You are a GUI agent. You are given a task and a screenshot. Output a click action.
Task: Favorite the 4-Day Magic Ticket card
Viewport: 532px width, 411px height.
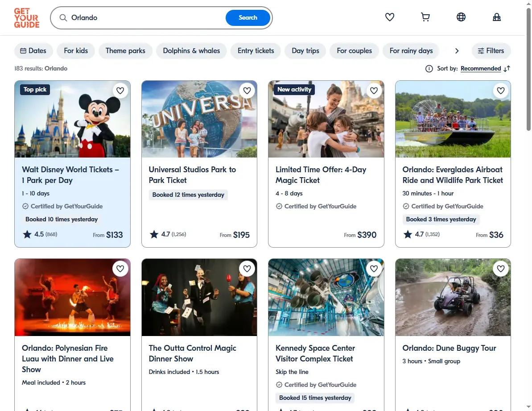[374, 91]
